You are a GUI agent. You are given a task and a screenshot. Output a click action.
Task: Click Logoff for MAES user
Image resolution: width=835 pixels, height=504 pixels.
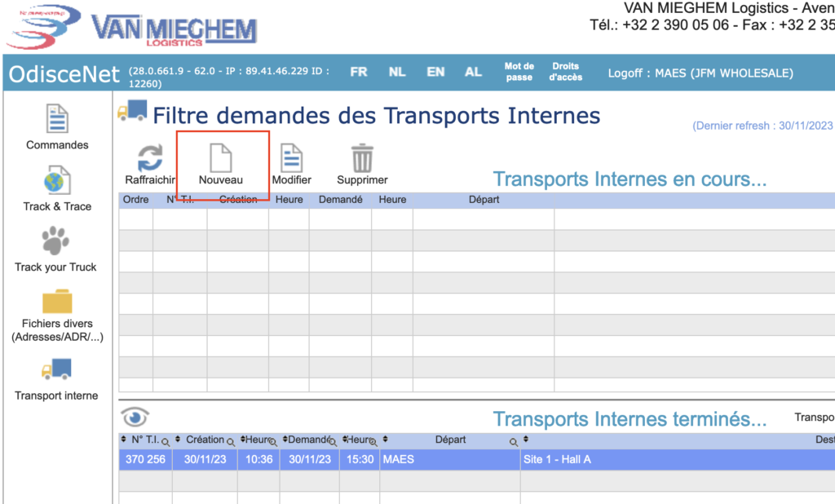(x=700, y=73)
